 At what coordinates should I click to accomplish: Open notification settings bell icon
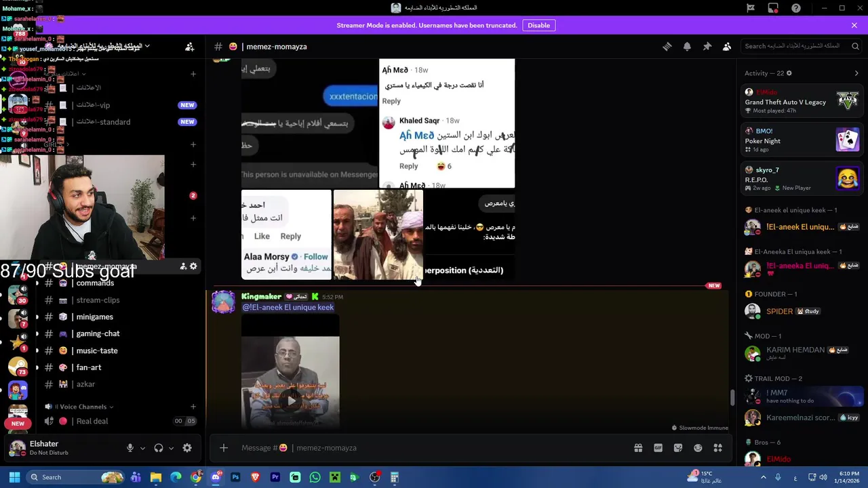(x=687, y=46)
